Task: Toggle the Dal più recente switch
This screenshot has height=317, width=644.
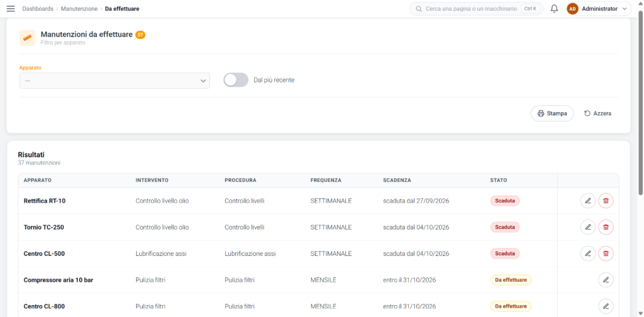Action: 236,80
